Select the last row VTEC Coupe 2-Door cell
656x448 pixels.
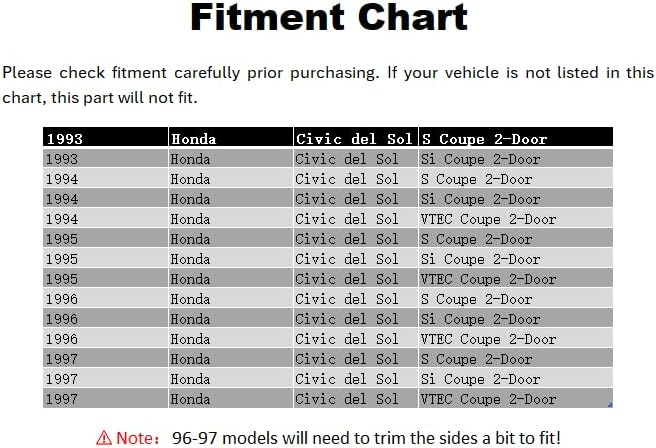pyautogui.click(x=516, y=399)
